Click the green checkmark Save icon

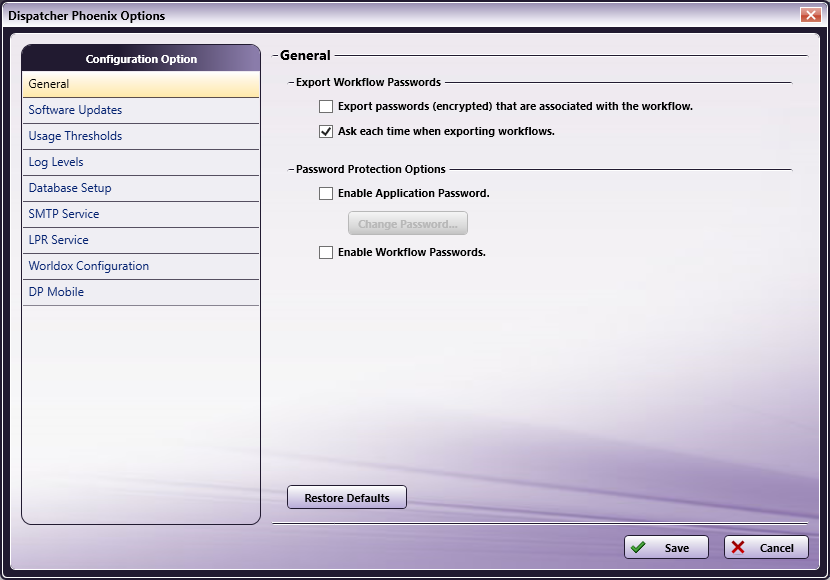click(638, 548)
